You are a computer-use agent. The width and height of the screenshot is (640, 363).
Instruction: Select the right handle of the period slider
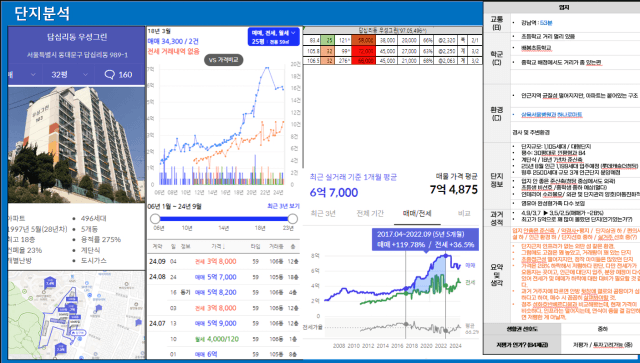pyautogui.click(x=293, y=219)
